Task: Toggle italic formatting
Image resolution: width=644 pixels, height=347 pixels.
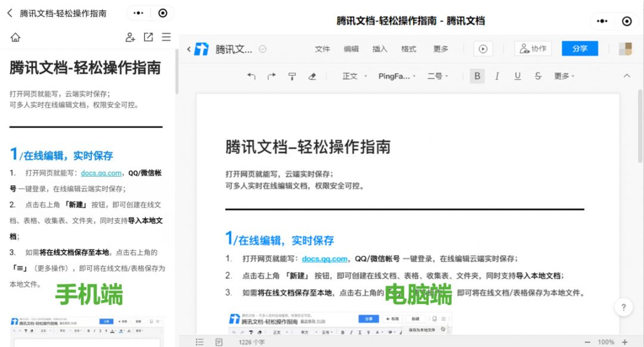Action: coord(497,76)
